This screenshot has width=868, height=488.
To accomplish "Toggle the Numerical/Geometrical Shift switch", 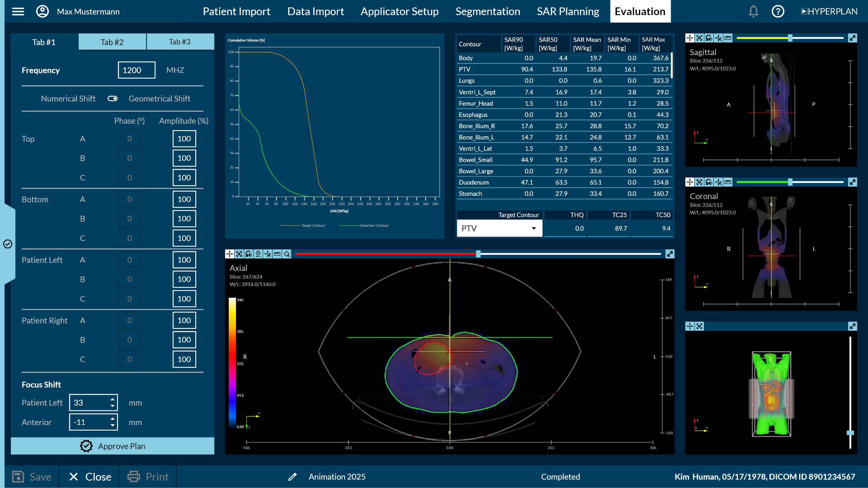I will tap(112, 99).
